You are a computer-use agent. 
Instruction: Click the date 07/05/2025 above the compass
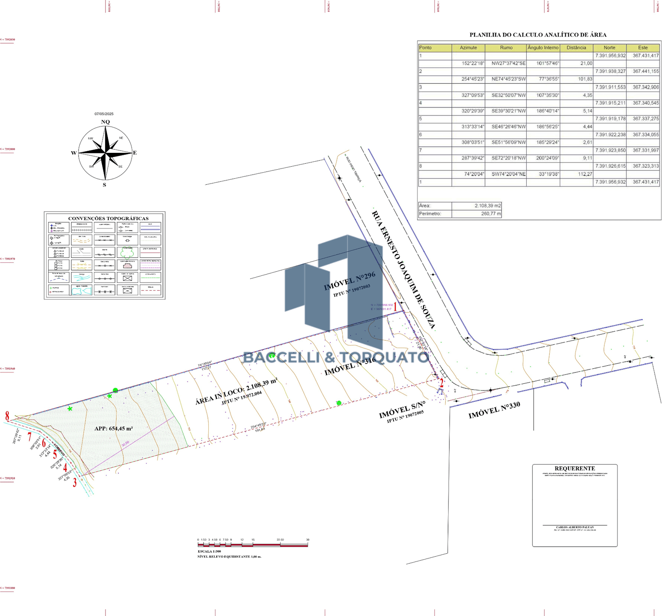[x=104, y=114]
